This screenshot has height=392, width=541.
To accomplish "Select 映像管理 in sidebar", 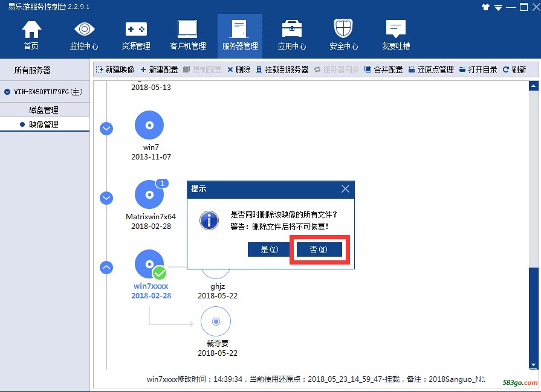I will tap(45, 124).
